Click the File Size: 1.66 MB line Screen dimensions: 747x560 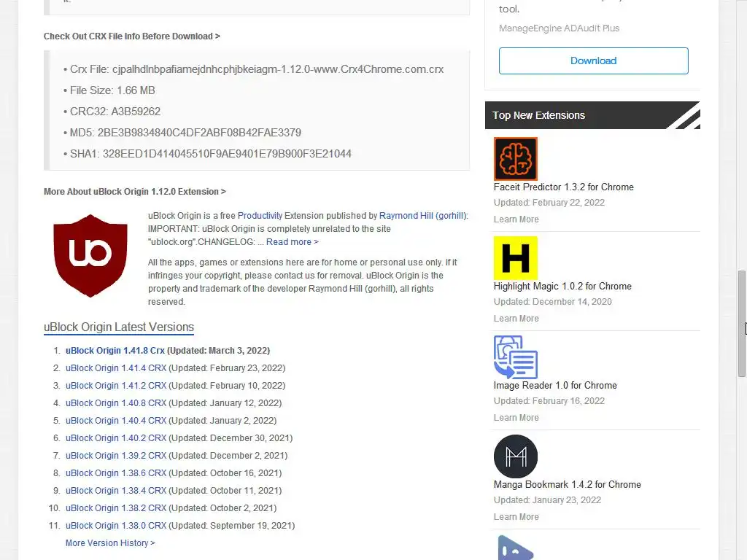click(109, 90)
